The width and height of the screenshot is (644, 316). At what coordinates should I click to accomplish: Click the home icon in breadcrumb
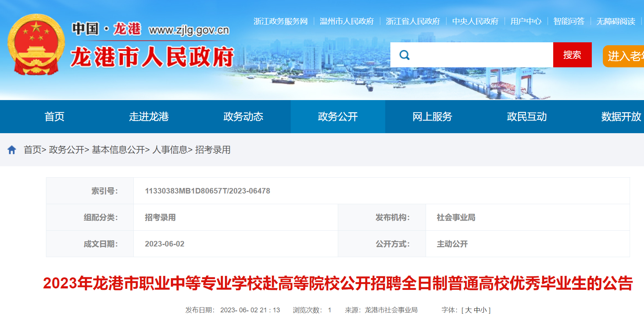12,150
